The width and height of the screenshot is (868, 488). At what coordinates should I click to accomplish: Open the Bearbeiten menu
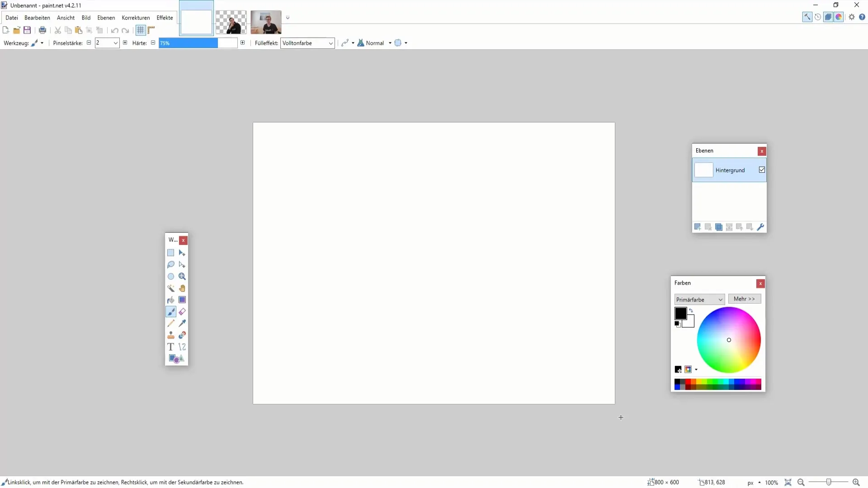pyautogui.click(x=37, y=18)
